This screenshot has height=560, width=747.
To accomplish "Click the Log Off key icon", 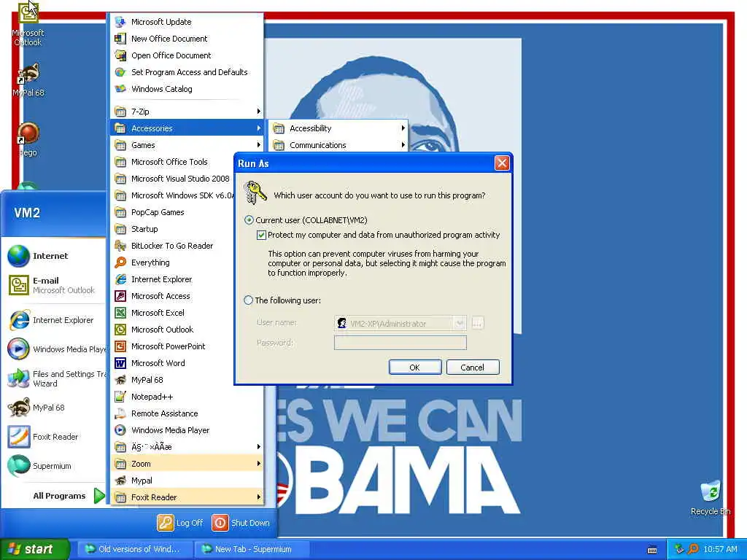I will (x=166, y=522).
